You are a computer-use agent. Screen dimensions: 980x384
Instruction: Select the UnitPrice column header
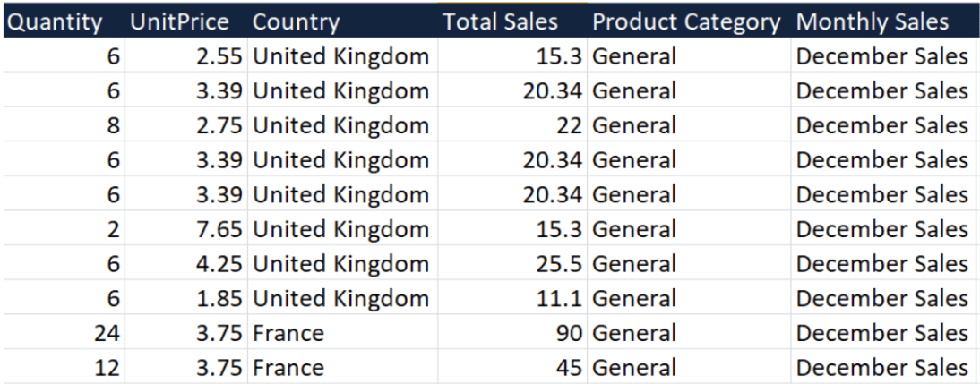179,21
